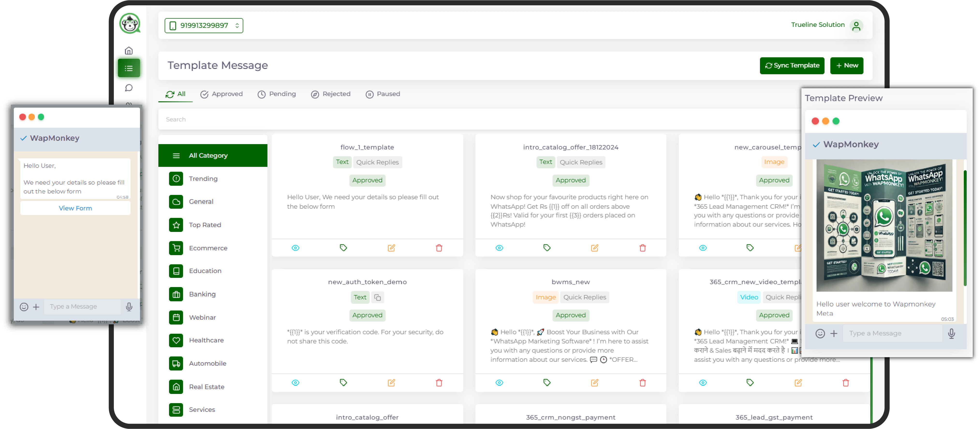
Task: Choose the Trending category
Action: point(213,179)
